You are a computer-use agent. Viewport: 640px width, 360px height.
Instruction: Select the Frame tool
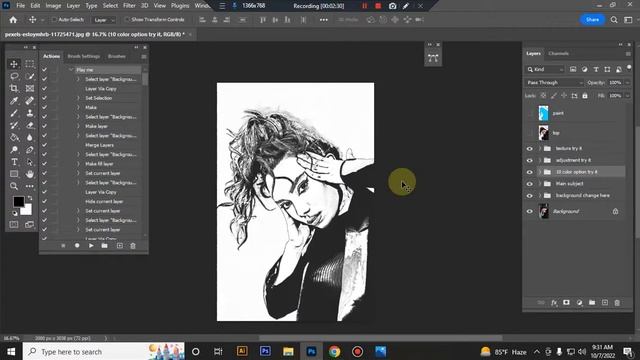coord(30,89)
